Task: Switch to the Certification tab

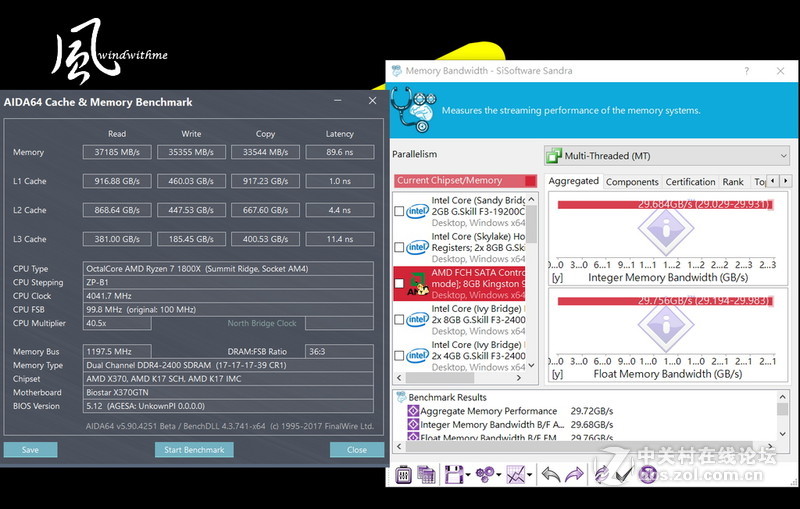Action: click(690, 182)
